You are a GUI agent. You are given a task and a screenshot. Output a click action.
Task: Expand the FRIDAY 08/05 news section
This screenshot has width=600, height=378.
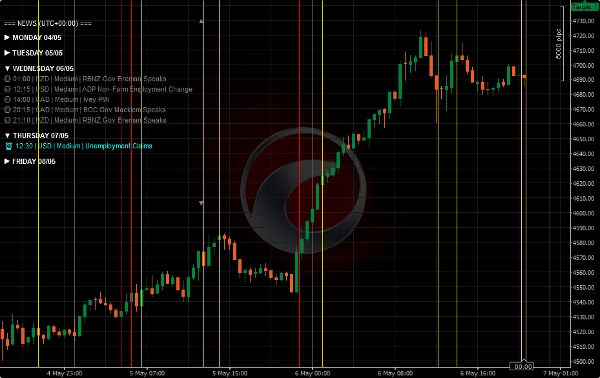coord(7,161)
